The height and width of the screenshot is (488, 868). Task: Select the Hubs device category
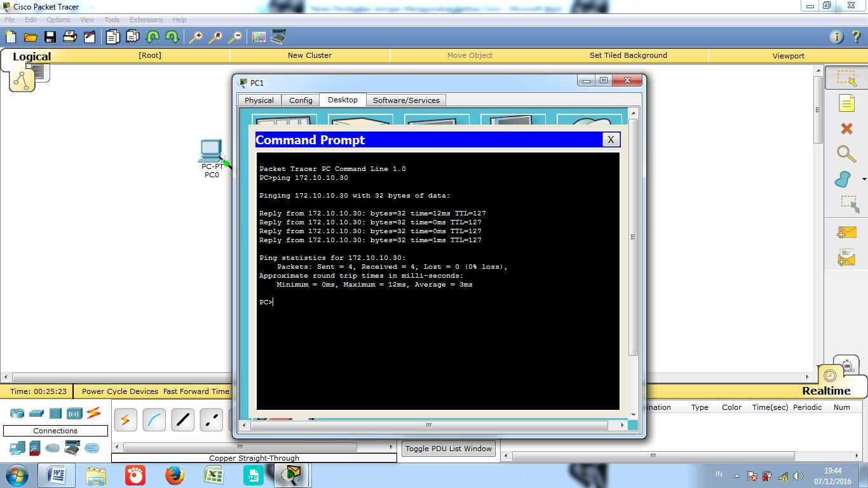[x=55, y=414]
